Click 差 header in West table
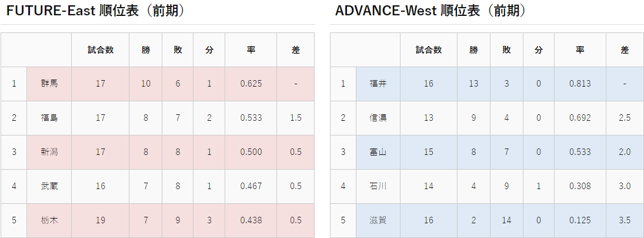This screenshot has height=238, width=644. pos(625,49)
